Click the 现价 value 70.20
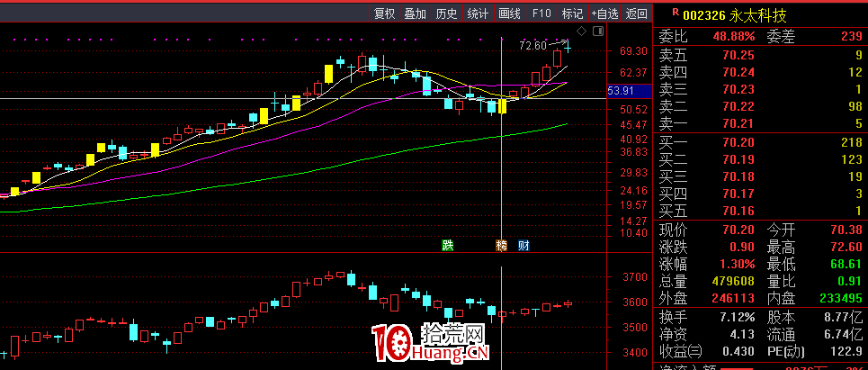This screenshot has width=868, height=370. 738,230
